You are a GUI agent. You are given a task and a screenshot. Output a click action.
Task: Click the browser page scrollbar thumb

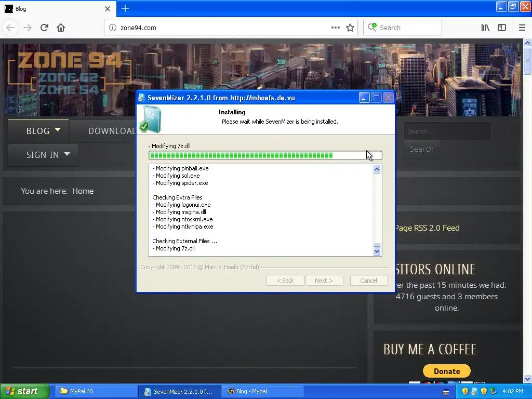tap(527, 60)
